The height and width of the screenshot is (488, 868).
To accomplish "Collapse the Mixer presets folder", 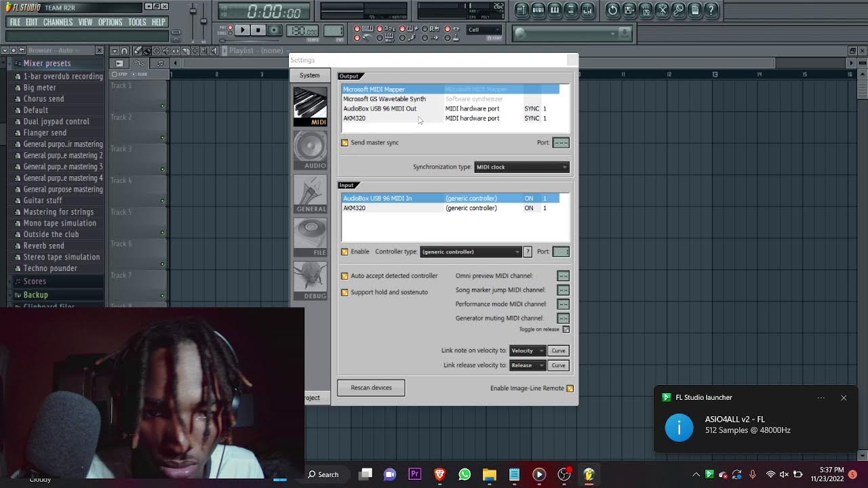I will pyautogui.click(x=47, y=63).
